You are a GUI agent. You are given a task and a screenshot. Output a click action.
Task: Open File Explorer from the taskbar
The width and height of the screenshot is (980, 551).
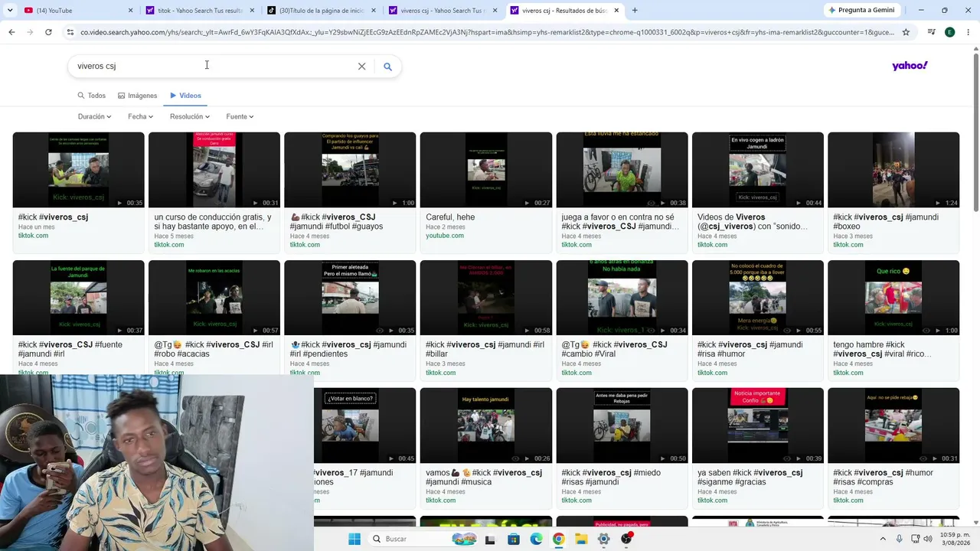tap(581, 539)
